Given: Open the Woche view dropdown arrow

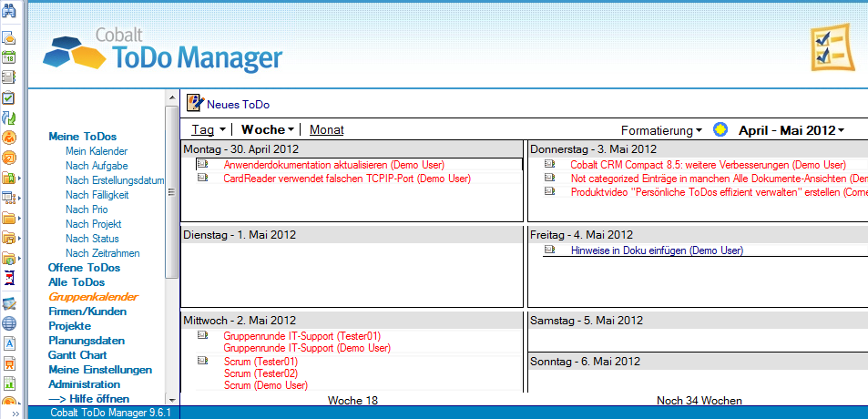Looking at the screenshot, I should (x=291, y=130).
